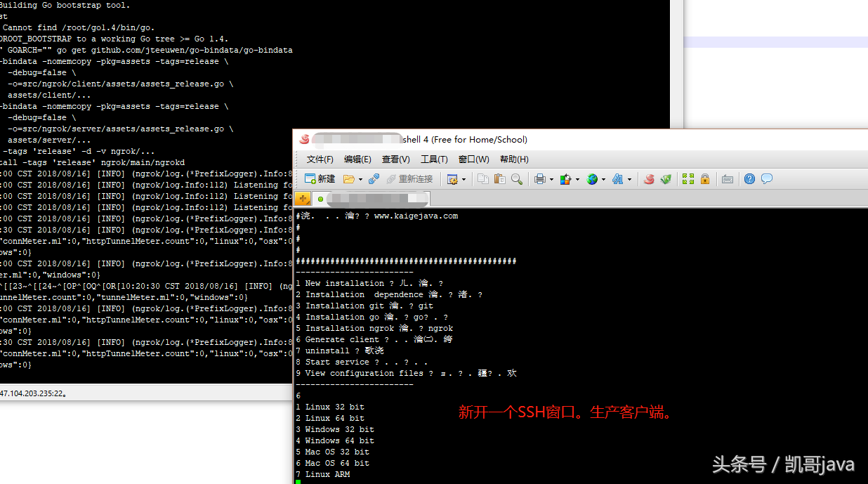Click the encoding globe icon
This screenshot has width=868, height=484.
(x=592, y=179)
